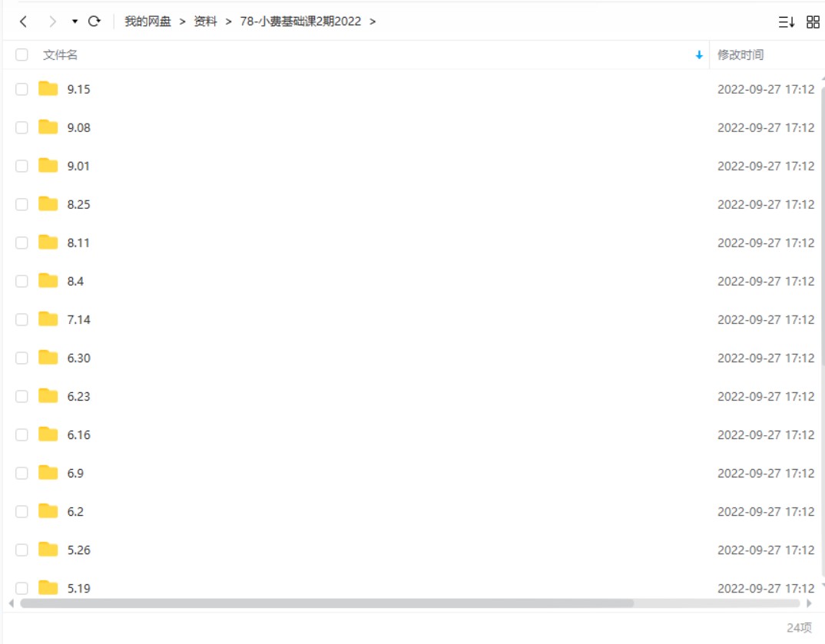Click folder name 6.16
The image size is (825, 644).
coord(79,434)
